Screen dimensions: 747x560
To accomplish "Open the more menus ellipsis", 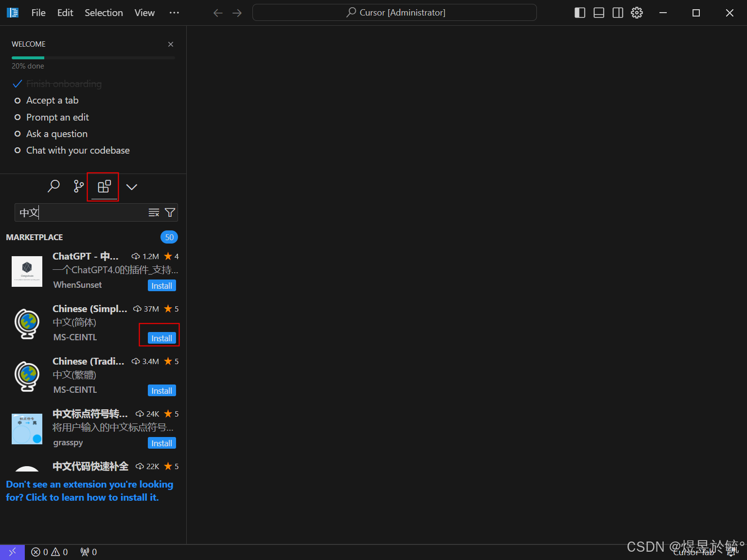I will click(174, 13).
